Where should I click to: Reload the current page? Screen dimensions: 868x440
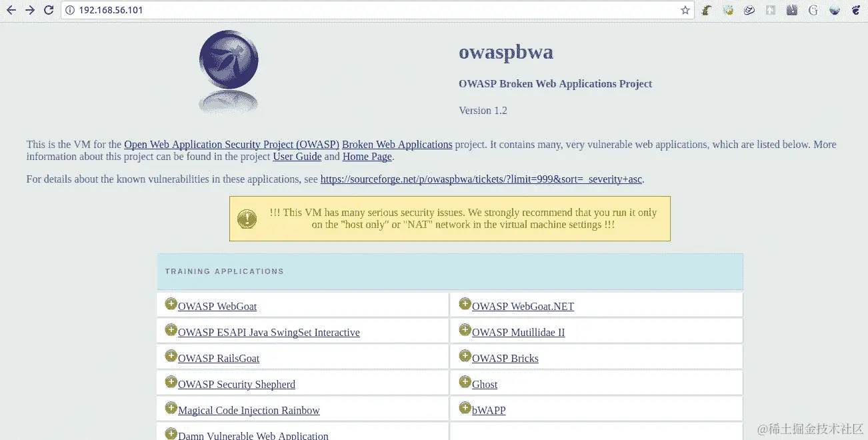click(48, 10)
